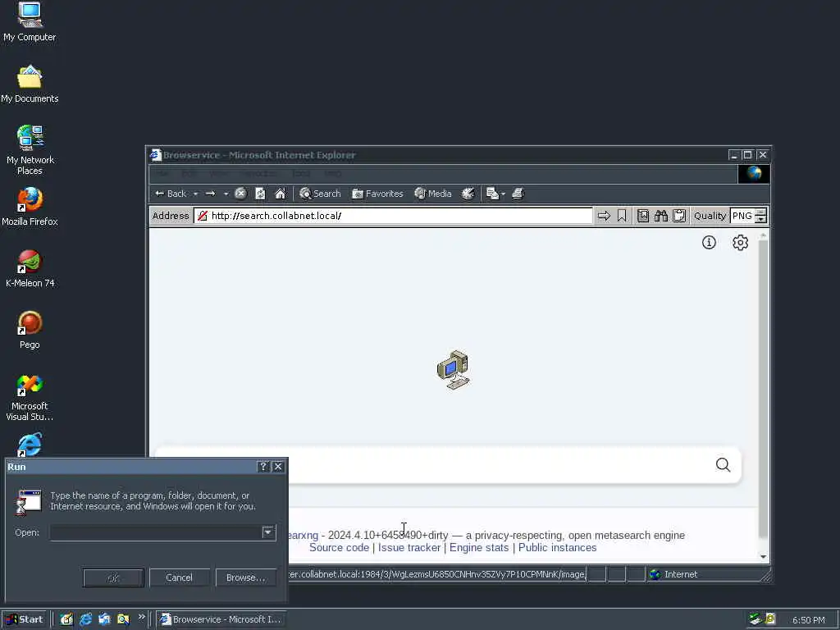The image size is (840, 630).
Task: Click the scroll down arrow in browser
Action: pyautogui.click(x=764, y=557)
